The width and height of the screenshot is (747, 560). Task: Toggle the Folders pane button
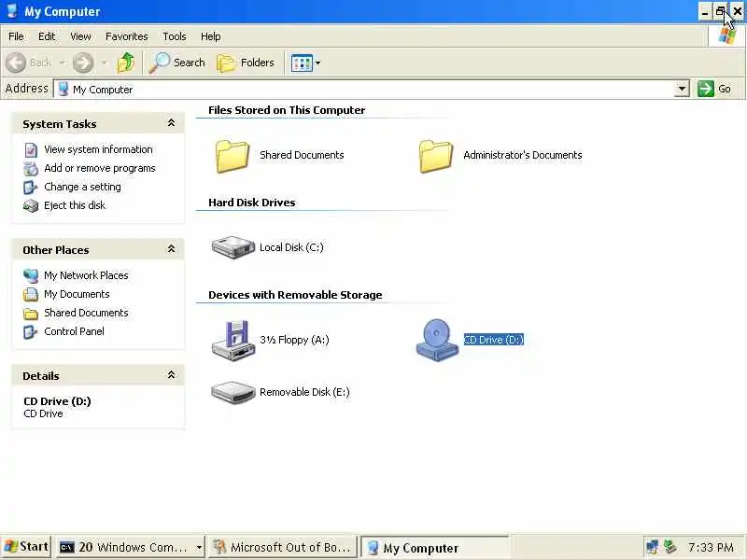(x=246, y=63)
